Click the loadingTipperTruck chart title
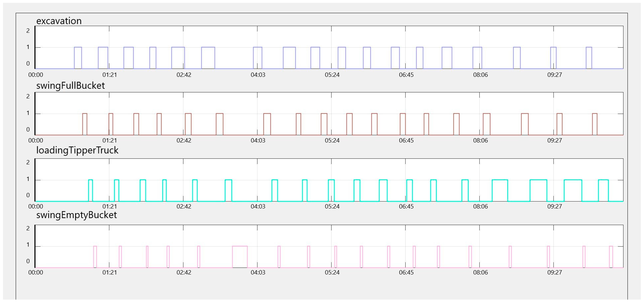 tap(77, 150)
